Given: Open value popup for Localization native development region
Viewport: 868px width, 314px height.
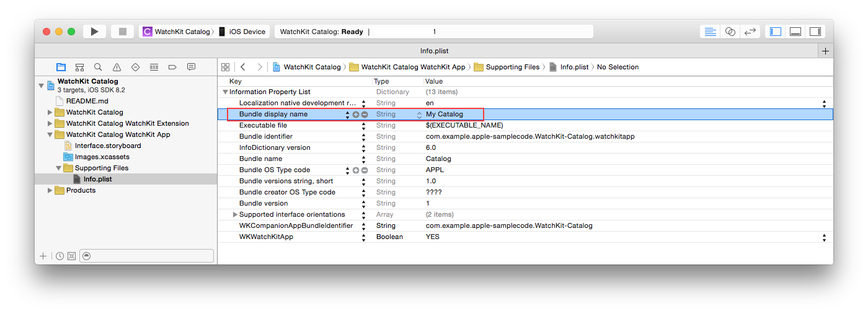Looking at the screenshot, I should [x=824, y=103].
